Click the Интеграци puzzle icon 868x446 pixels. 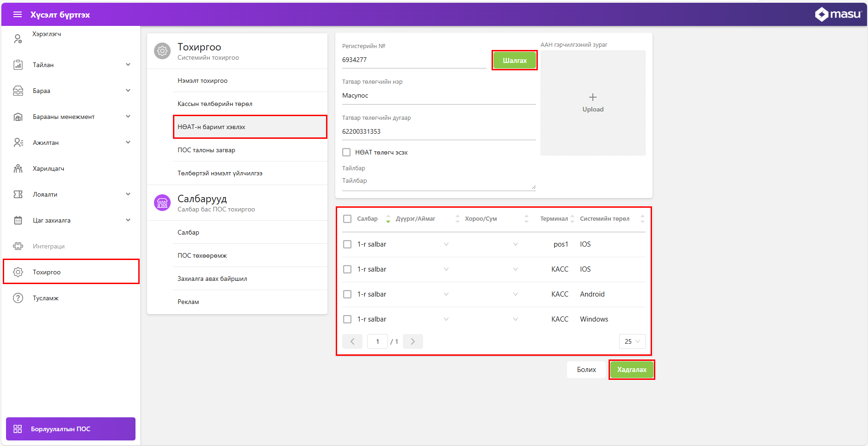[18, 246]
